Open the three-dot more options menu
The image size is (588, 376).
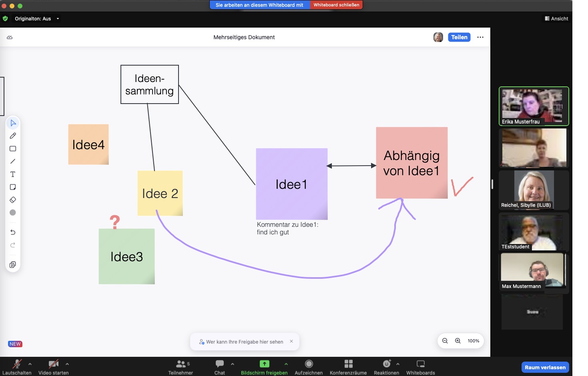point(480,37)
